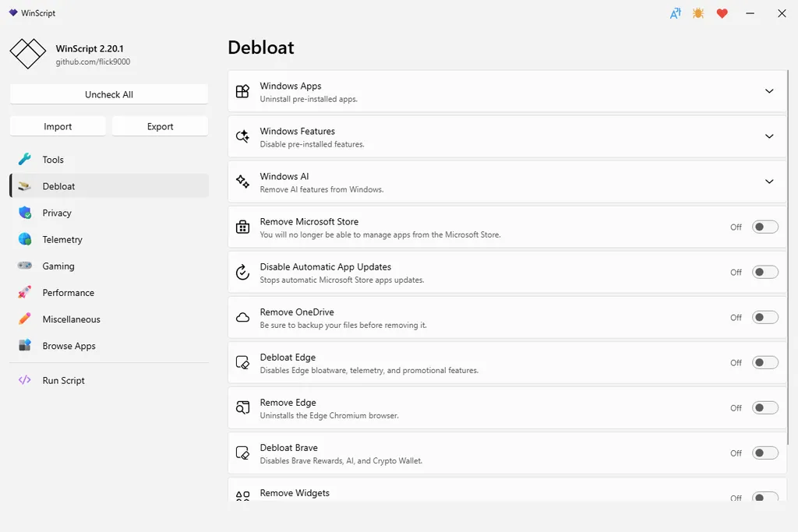This screenshot has width=798, height=532.
Task: Click the Remove Edge search icon
Action: pyautogui.click(x=243, y=408)
